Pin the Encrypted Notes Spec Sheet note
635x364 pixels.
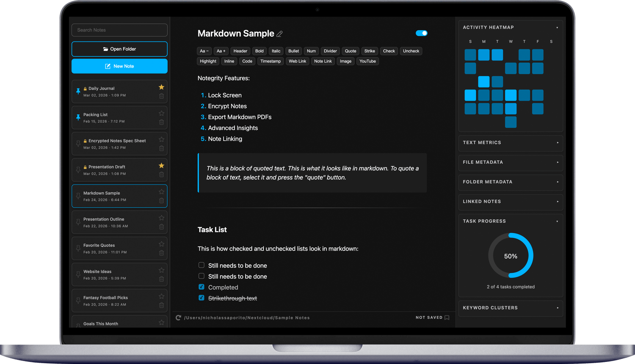pyautogui.click(x=78, y=143)
